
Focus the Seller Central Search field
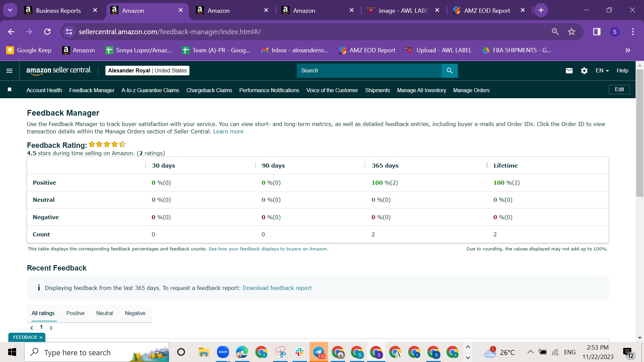point(369,71)
